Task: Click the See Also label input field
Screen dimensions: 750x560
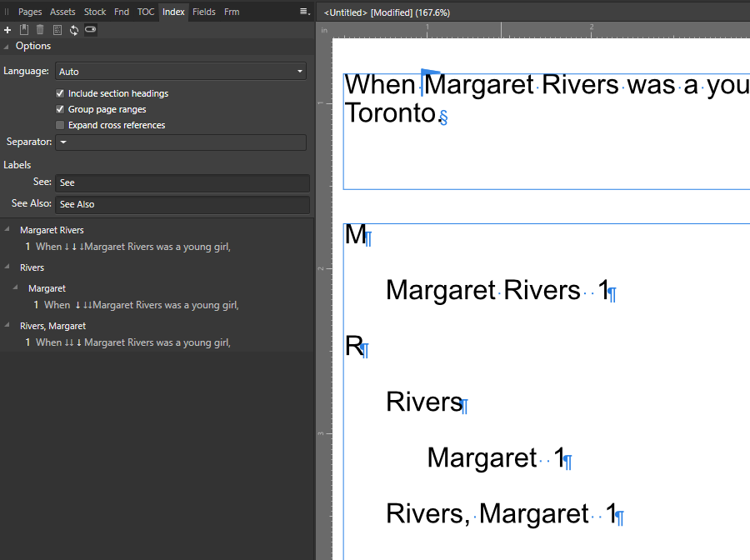Action: 182,204
